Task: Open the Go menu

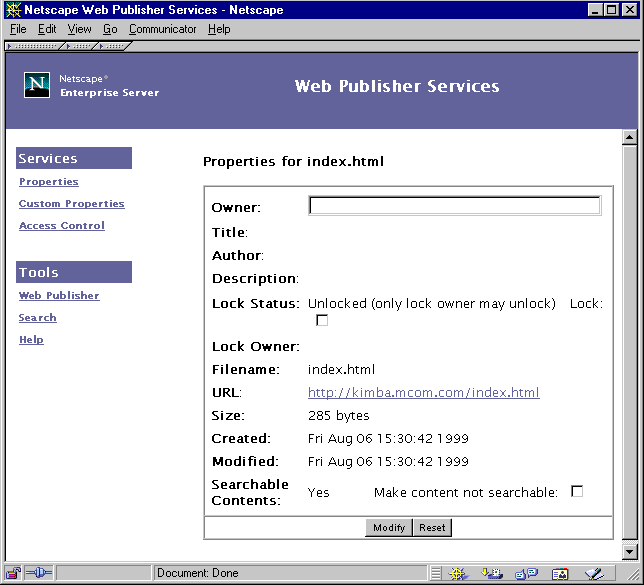Action: click(x=110, y=29)
